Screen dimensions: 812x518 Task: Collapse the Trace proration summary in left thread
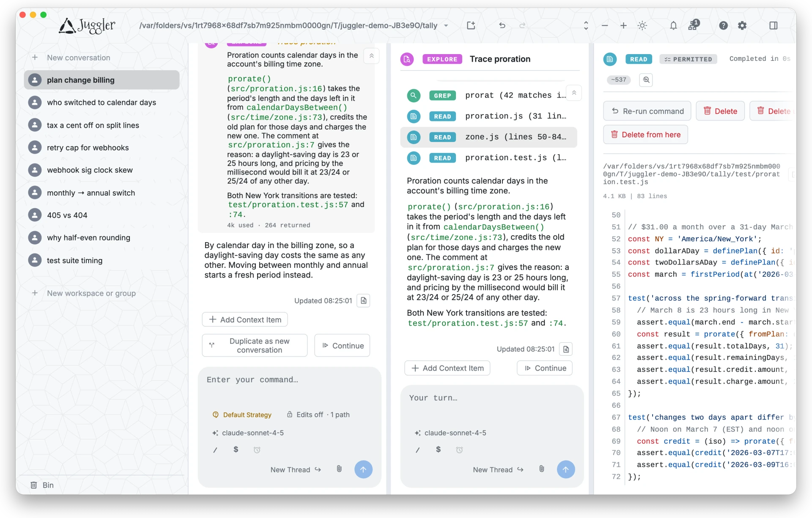pos(371,56)
